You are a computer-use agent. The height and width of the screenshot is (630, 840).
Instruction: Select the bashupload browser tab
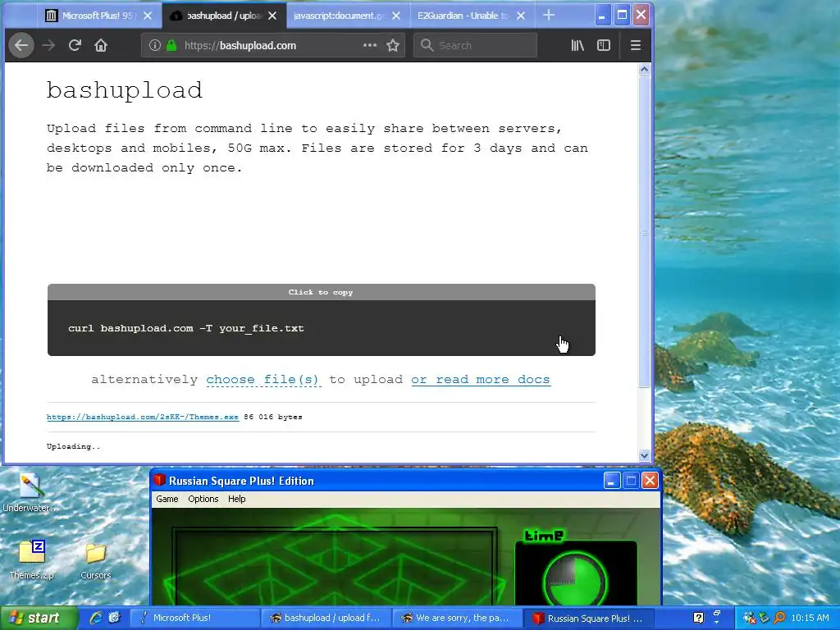[224, 16]
